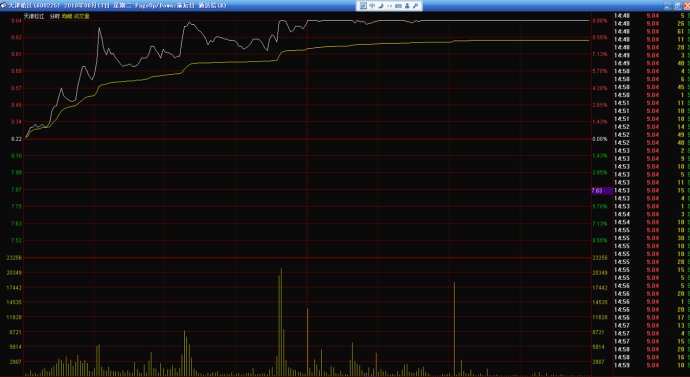The image size is (690, 377).
Task: Click the application icon in the title bar
Action: click(x=4, y=5)
